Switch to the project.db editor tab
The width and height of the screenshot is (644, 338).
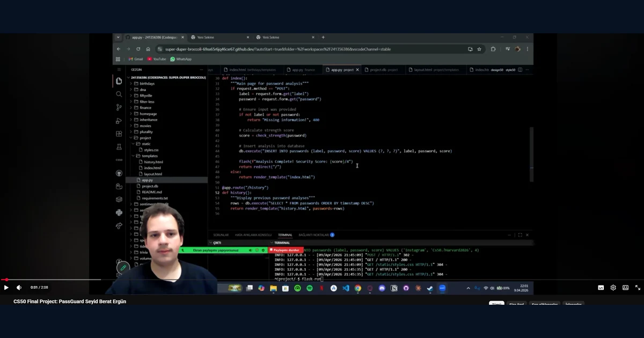(x=383, y=70)
